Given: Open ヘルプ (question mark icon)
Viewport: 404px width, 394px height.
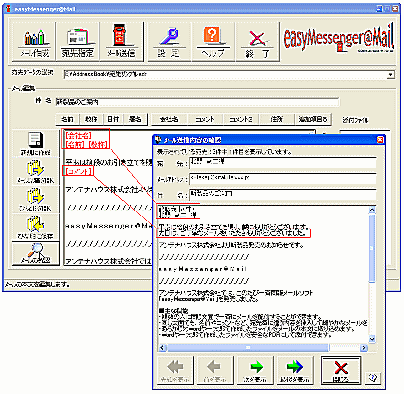Looking at the screenshot, I should coord(213,42).
